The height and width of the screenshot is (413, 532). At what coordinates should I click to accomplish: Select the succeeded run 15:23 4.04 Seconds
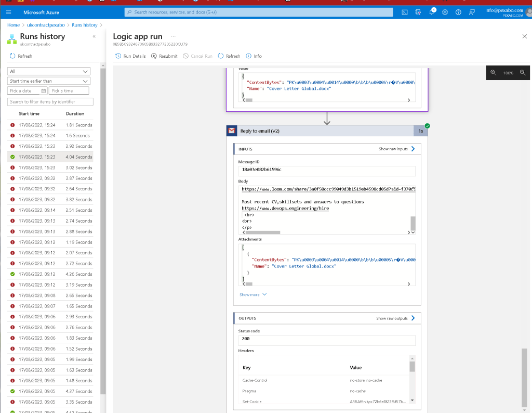[50, 157]
